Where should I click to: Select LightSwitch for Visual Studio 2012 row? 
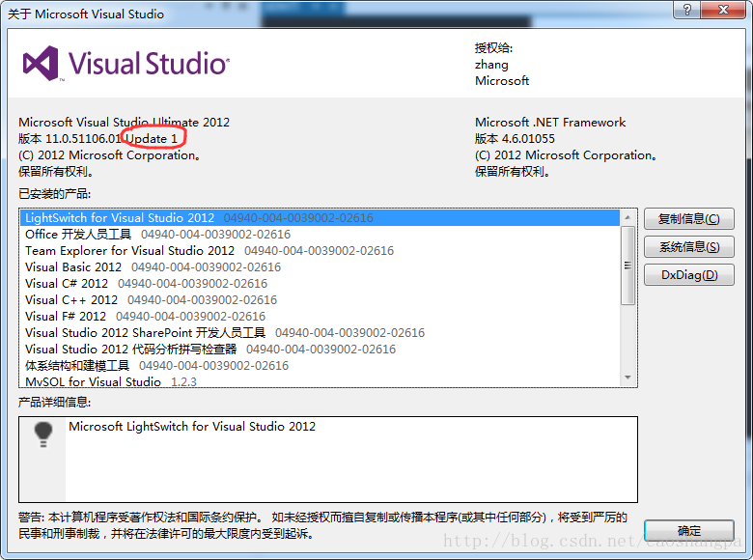[x=320, y=218]
